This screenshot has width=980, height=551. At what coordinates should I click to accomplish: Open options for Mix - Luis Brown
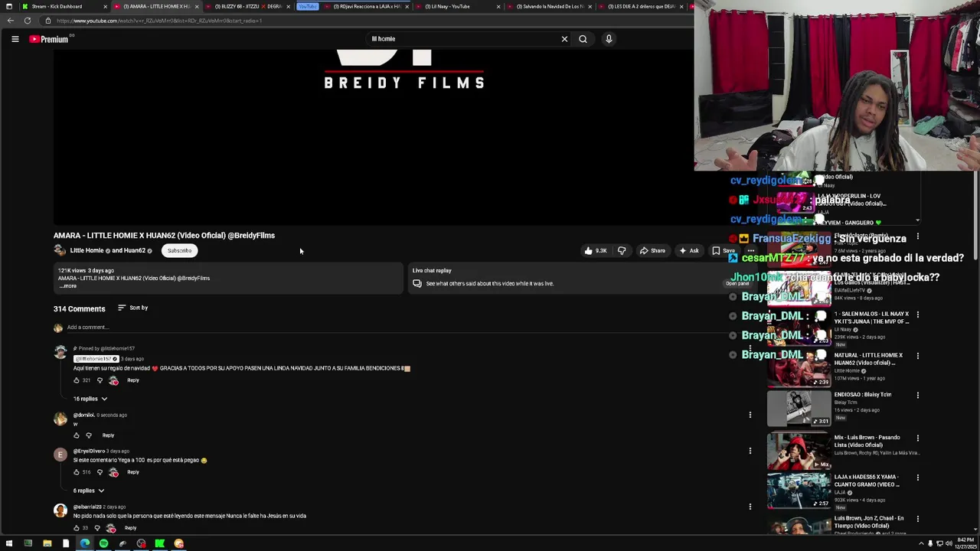918,439
